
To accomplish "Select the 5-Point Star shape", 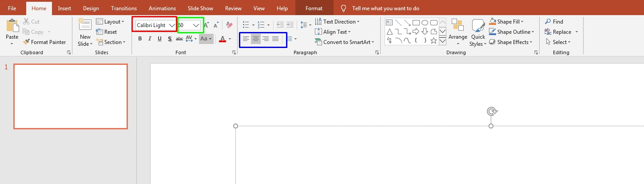I will coord(434,40).
